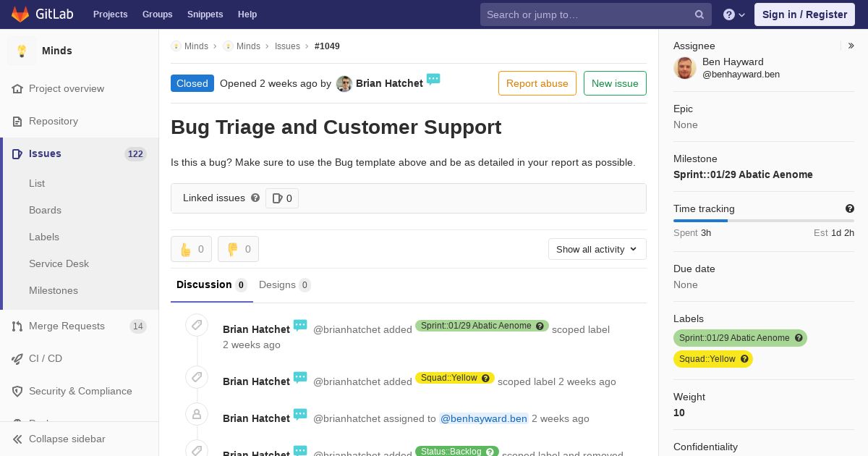Viewport: 868px width, 456px height.
Task: Open Help in top navigation
Action: (247, 14)
